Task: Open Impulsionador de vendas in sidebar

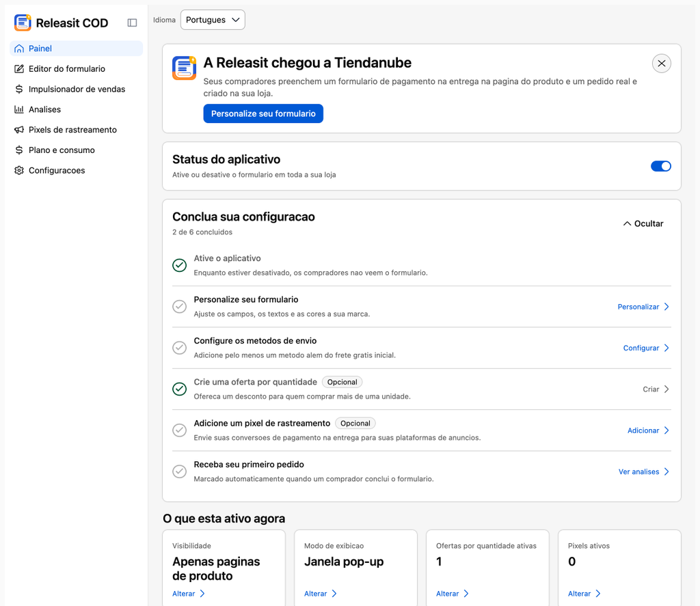Action: tap(76, 89)
